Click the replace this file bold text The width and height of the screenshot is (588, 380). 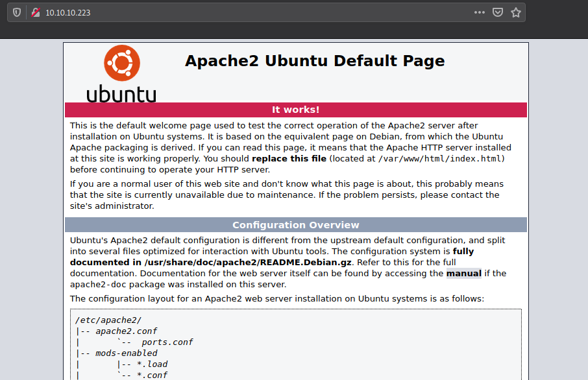coord(289,158)
